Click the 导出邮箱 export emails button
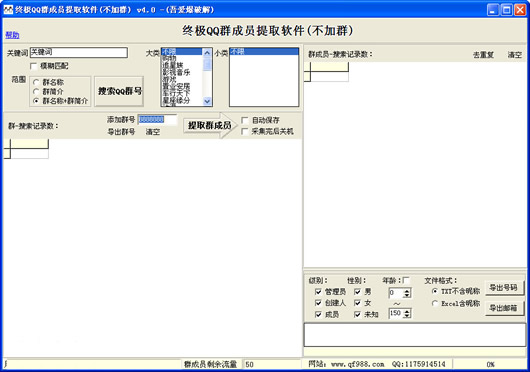530x372 pixels. 504,308
